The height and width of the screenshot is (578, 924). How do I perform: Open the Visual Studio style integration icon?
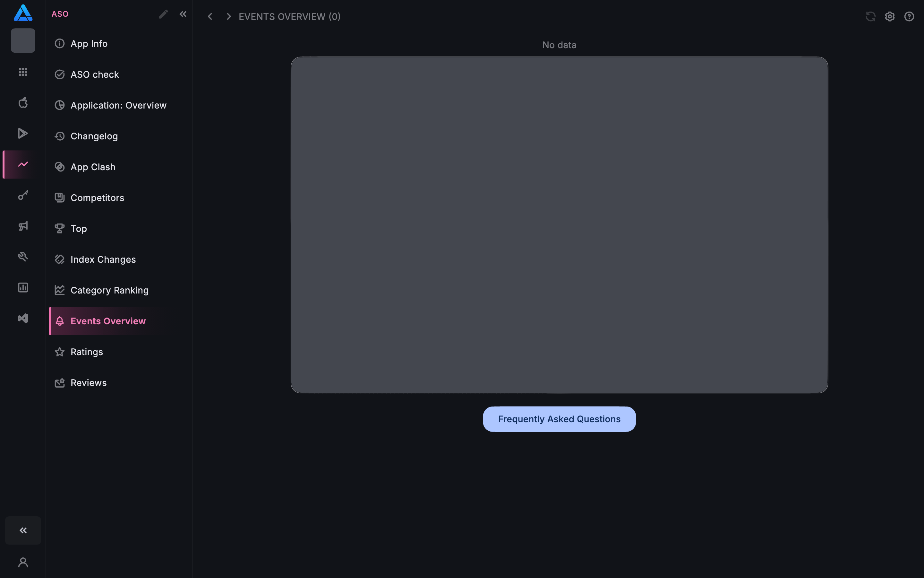[x=23, y=319]
